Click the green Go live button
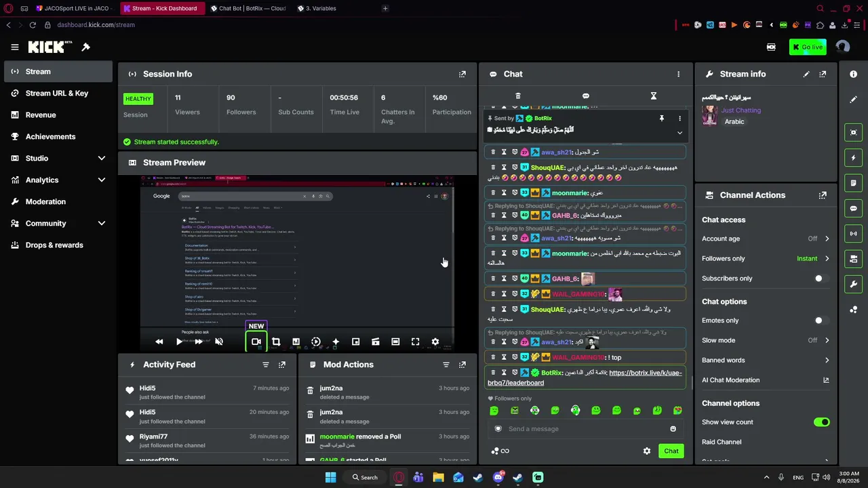Image resolution: width=868 pixels, height=488 pixels. click(x=808, y=47)
